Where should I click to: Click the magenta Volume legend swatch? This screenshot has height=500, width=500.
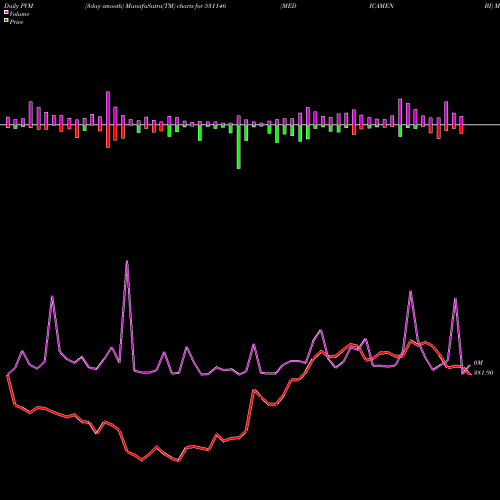(6, 13)
